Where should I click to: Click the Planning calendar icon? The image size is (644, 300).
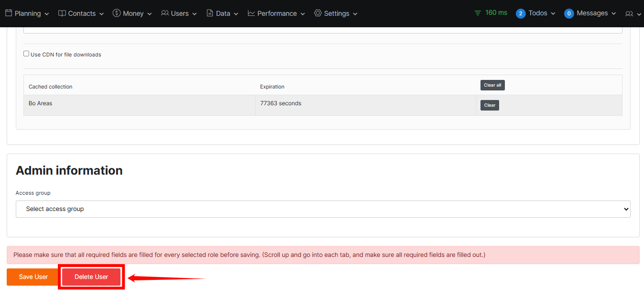[x=9, y=13]
